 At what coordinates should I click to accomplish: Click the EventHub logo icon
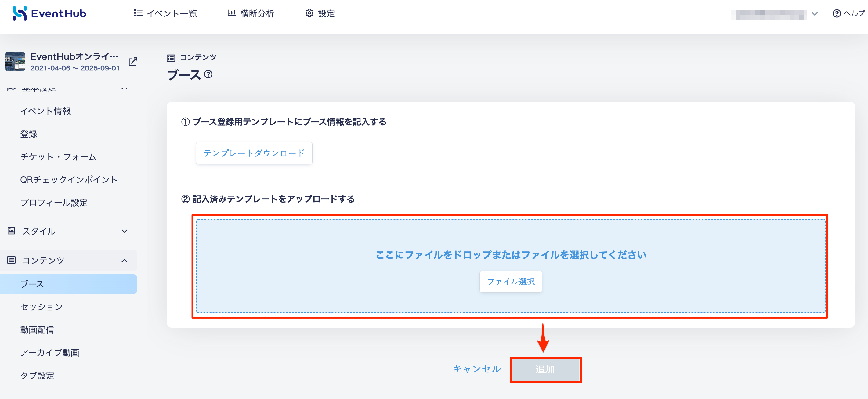click(x=20, y=13)
